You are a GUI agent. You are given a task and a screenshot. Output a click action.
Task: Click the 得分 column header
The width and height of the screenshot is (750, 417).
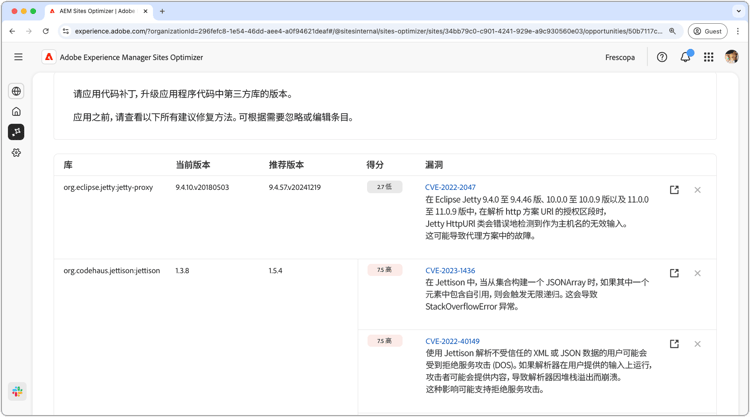tap(375, 165)
